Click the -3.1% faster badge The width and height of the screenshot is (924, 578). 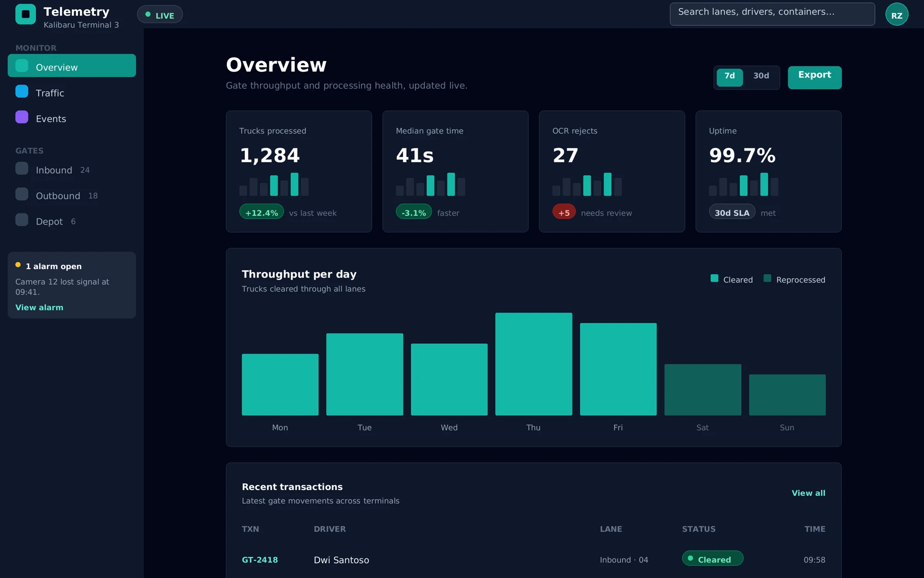coord(414,212)
